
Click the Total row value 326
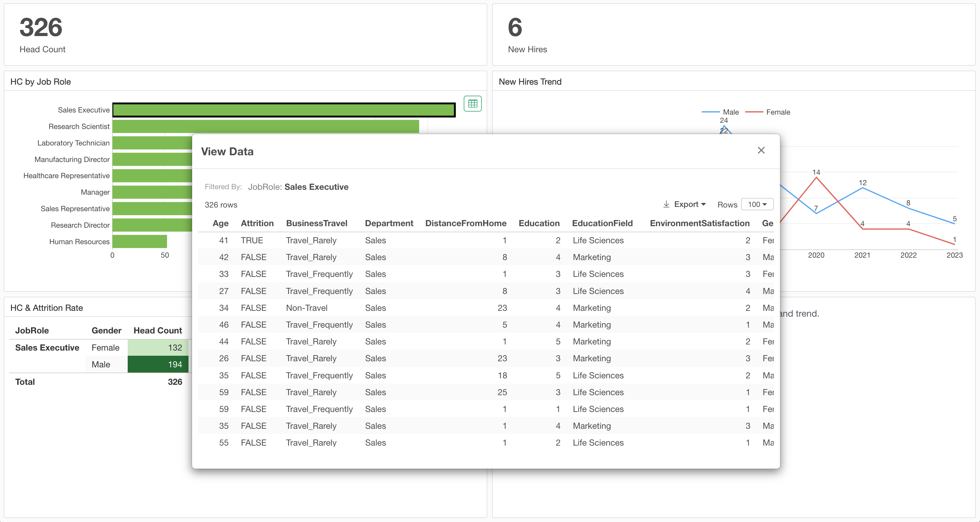coord(175,382)
